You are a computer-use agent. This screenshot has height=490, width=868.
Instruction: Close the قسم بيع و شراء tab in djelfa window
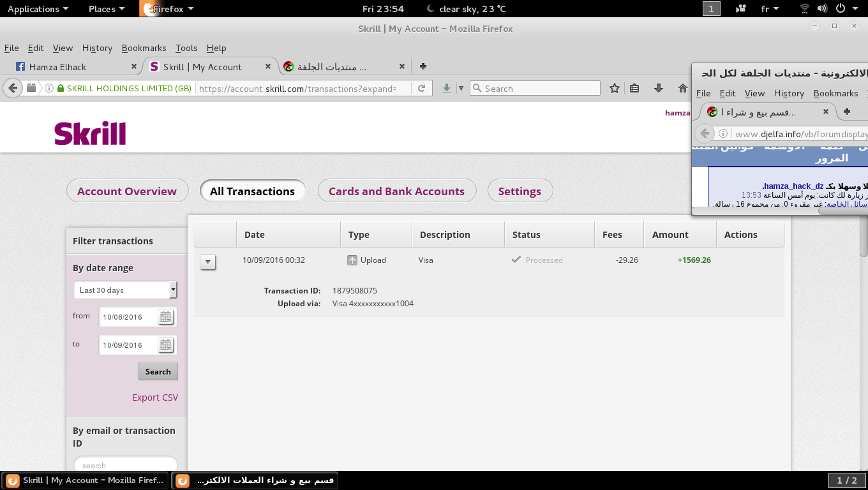point(825,111)
